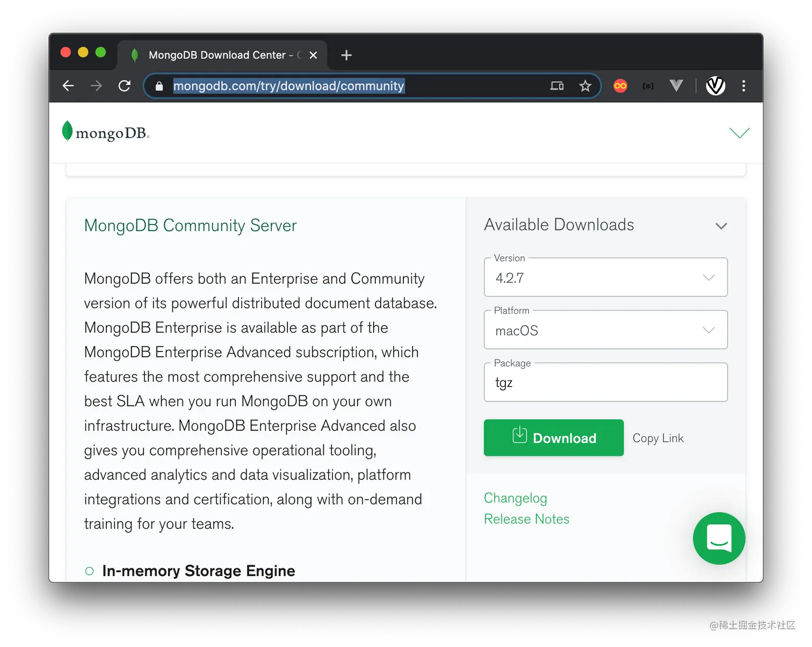
Task: Click the macOS yellow minimize button
Action: click(83, 52)
